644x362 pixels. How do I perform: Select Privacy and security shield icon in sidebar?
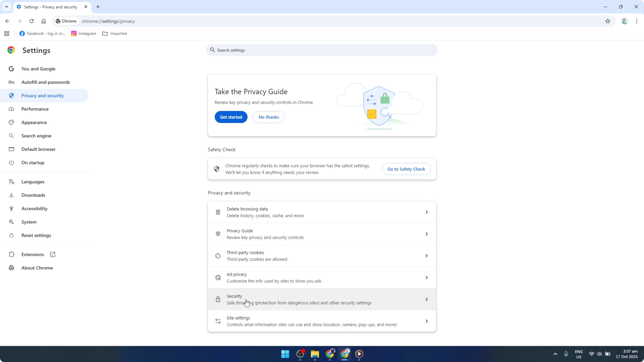(x=11, y=95)
